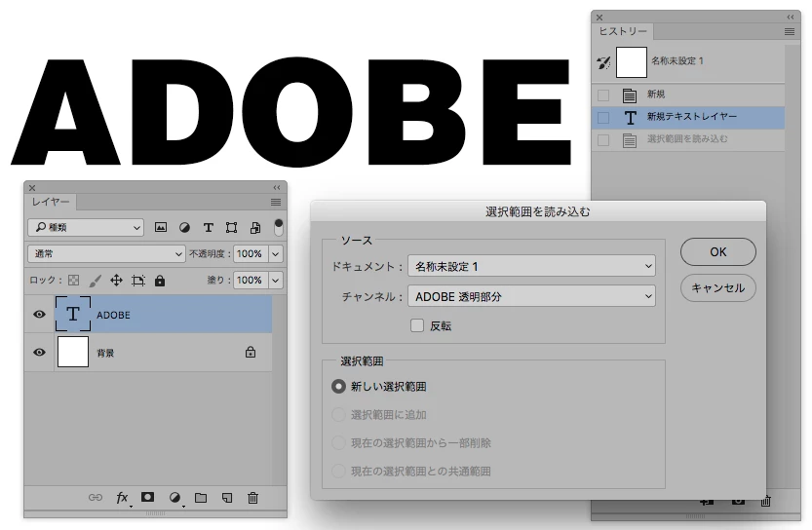Screen dimensions: 812x530
Task: Select 新しい選択範囲 radio button
Action: (338, 386)
